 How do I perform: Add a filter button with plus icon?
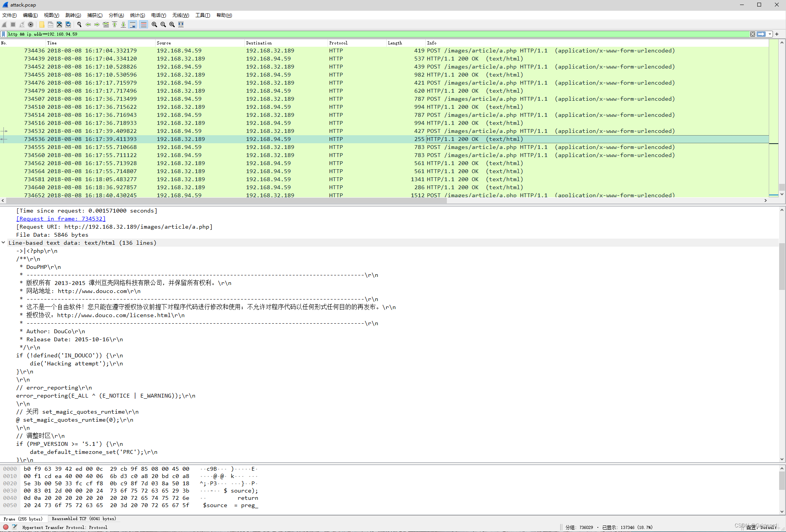777,34
